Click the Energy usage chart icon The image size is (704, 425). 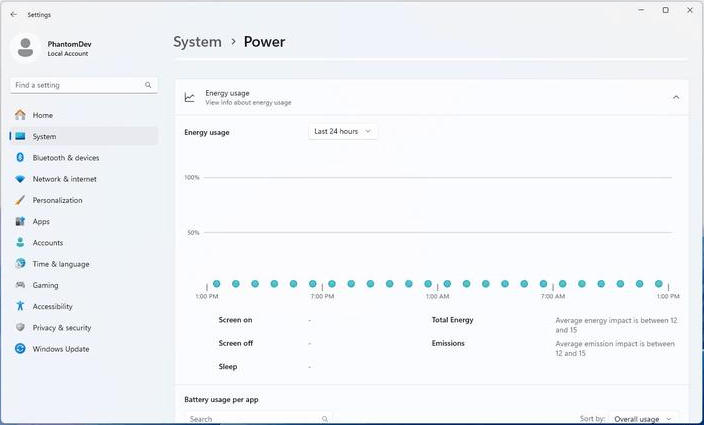[x=189, y=97]
